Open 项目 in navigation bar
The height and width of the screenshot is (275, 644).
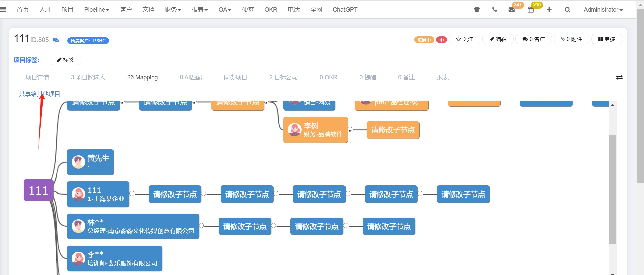[67, 10]
